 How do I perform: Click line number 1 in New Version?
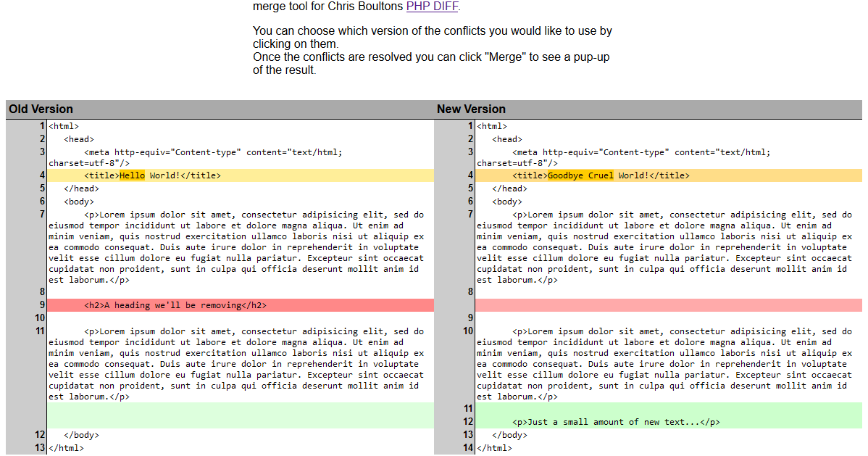(x=469, y=125)
